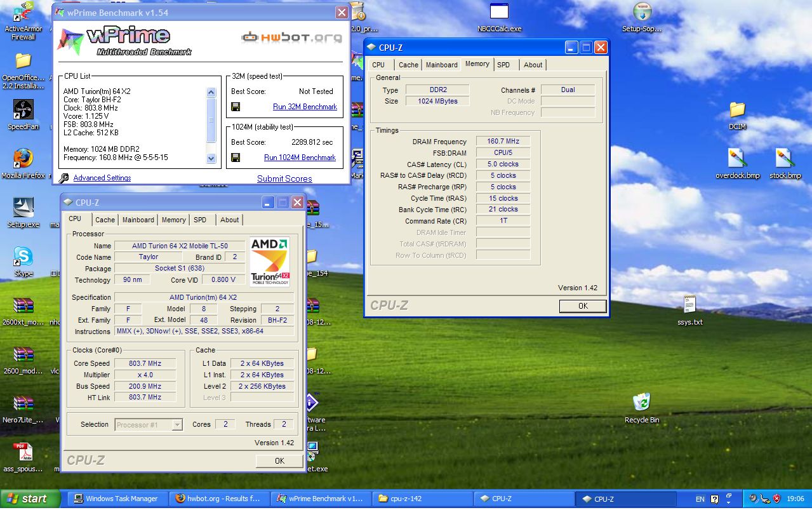Switch to wPrime Benchmark taskbar button
812x510 pixels.
tap(321, 499)
